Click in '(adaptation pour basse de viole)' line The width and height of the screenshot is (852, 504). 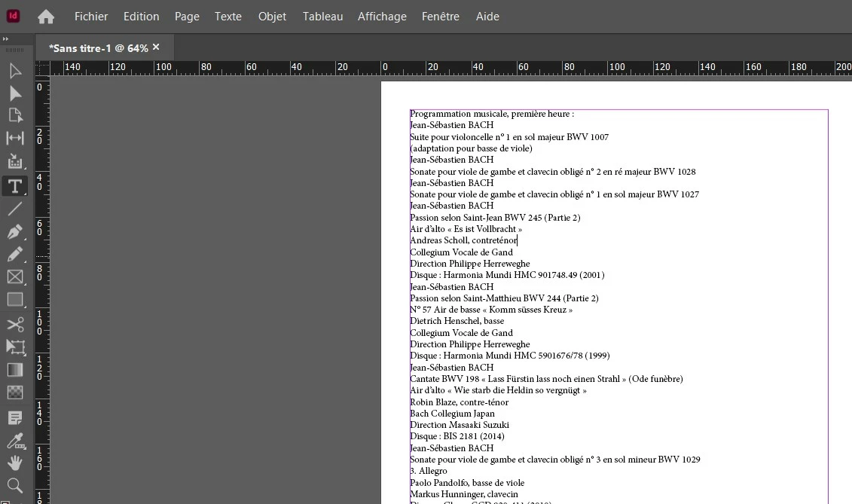point(471,148)
